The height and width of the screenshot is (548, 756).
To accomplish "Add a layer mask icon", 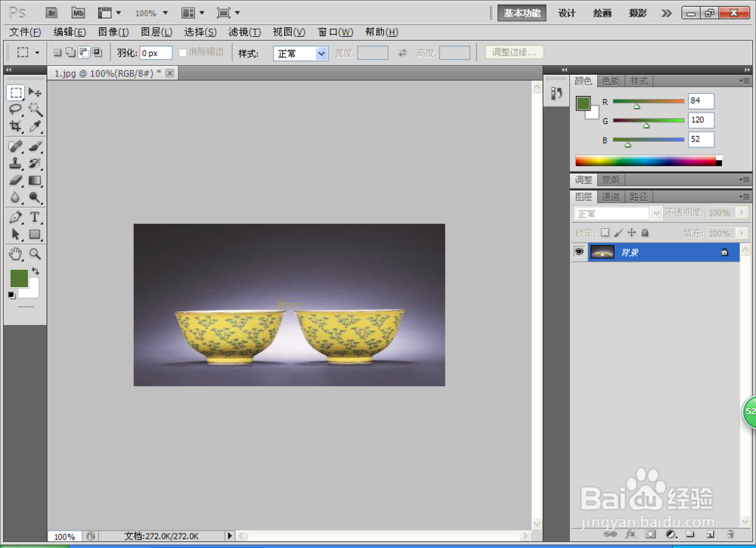I will pos(650,534).
